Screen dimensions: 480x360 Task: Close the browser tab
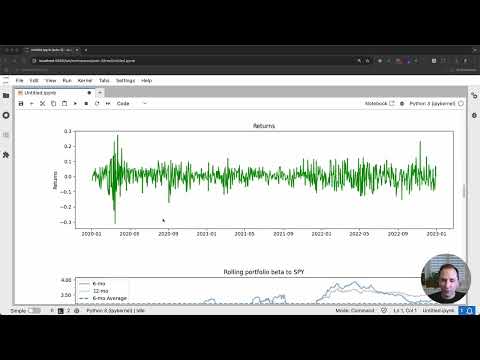pos(77,50)
